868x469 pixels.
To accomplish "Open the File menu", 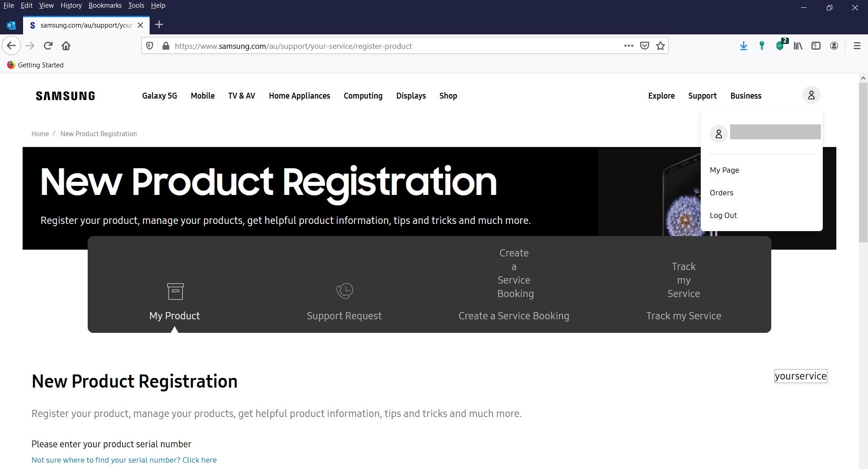I will [x=9, y=5].
